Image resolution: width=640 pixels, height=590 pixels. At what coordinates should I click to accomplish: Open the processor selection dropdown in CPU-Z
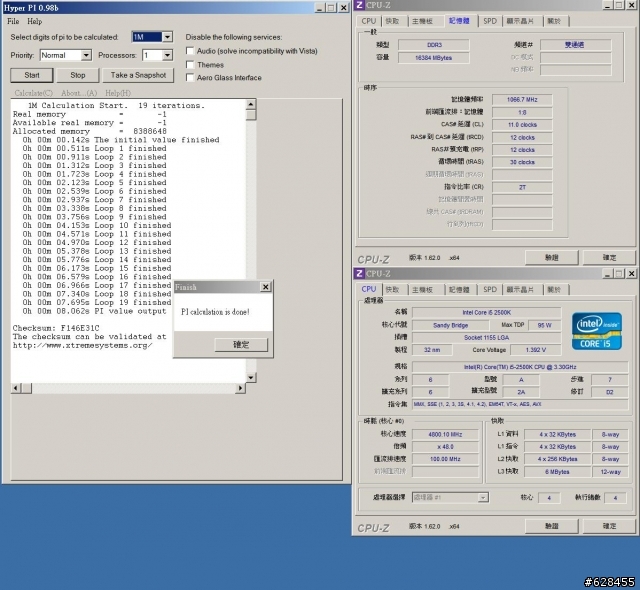450,497
